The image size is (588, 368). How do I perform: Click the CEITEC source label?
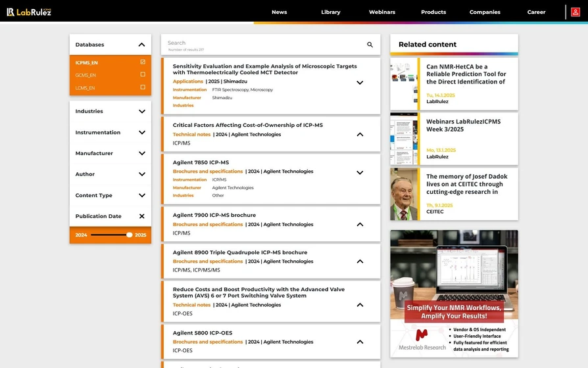point(435,212)
